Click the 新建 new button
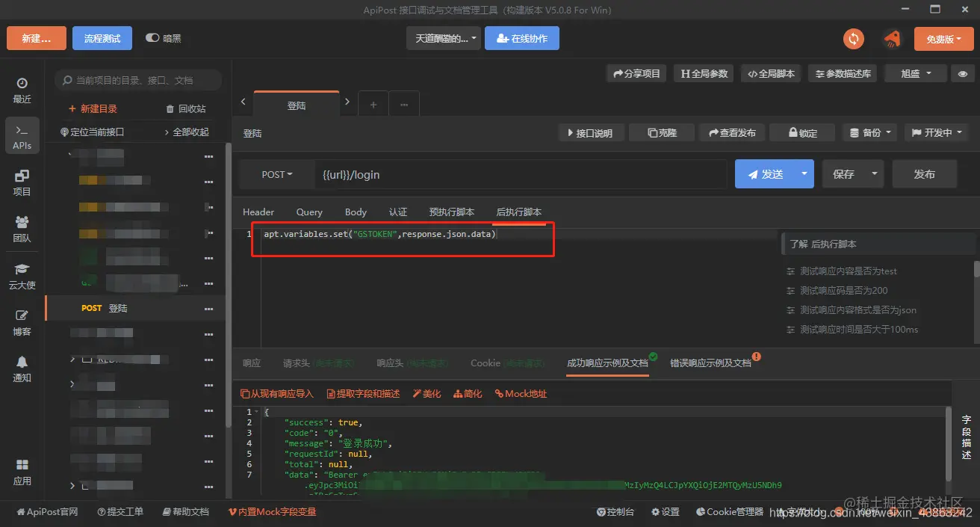This screenshot has width=980, height=527. coord(36,38)
